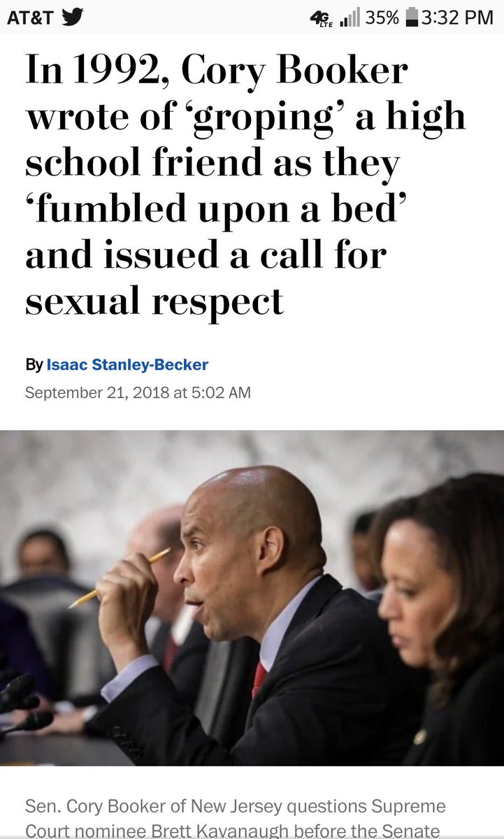Viewport: 504px width, 839px height.
Task: Tap the 35% battery percentage text
Action: (382, 17)
